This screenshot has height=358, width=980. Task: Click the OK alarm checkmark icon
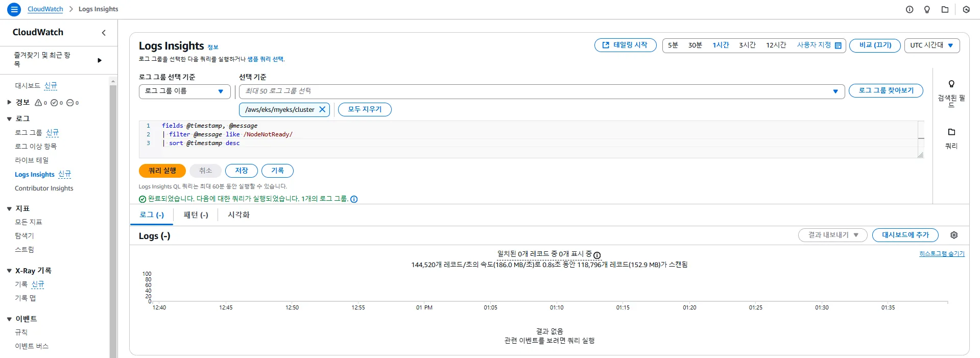[x=54, y=103]
